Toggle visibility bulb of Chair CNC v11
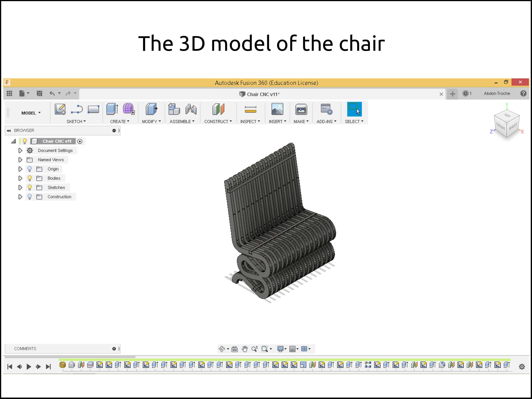 click(x=25, y=141)
